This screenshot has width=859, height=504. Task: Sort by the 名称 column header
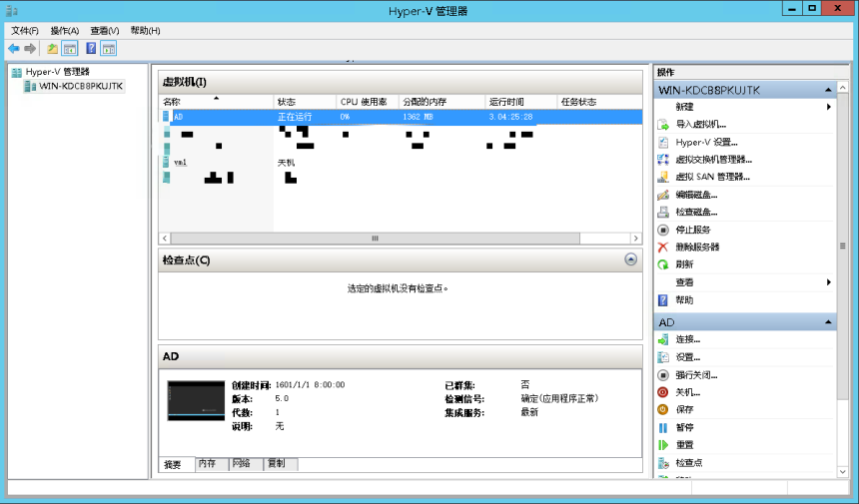216,102
